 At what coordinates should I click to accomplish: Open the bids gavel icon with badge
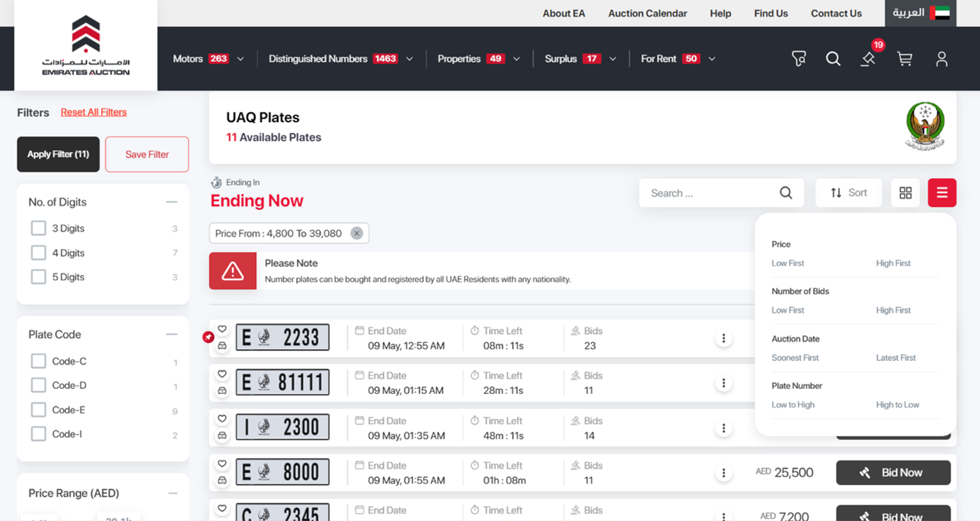pos(868,59)
